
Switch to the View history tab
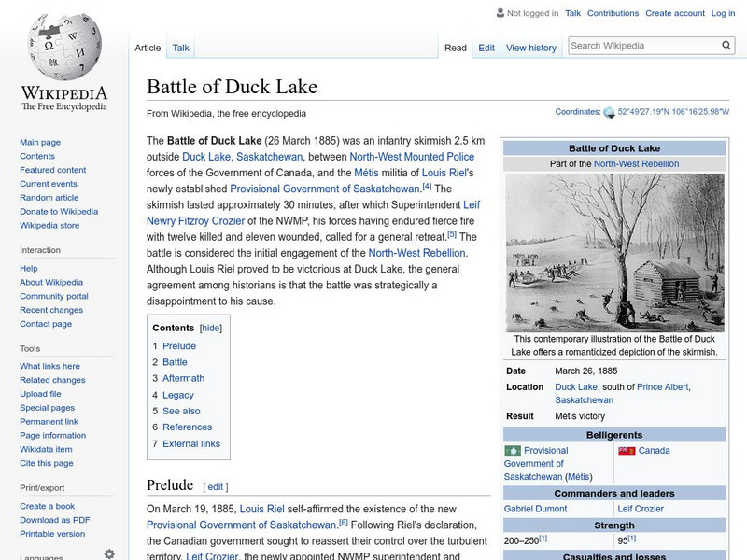click(530, 48)
